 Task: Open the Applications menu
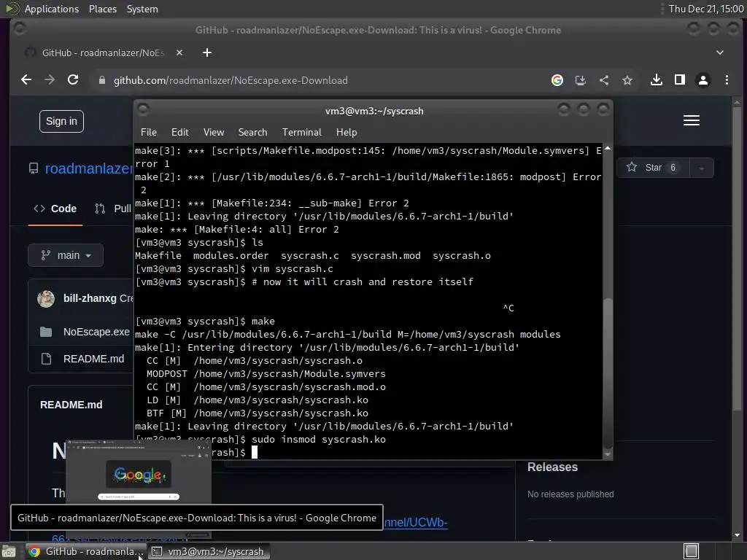(52, 9)
